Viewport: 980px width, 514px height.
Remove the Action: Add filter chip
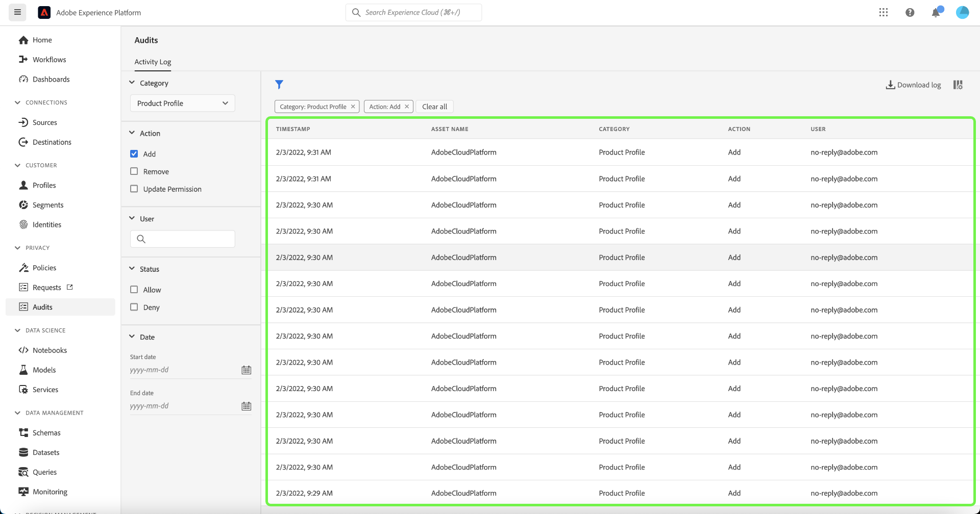pos(407,107)
